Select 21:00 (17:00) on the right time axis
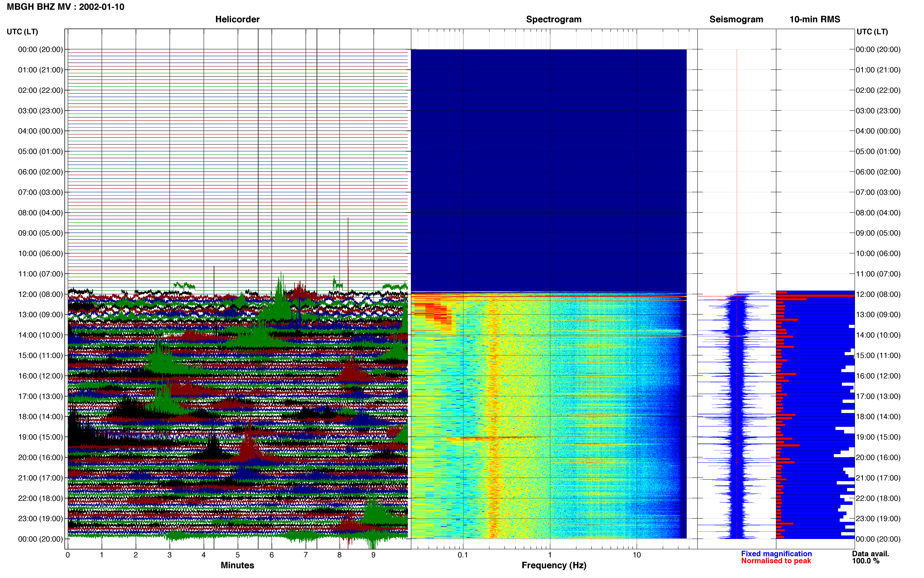Image resolution: width=924 pixels, height=578 pixels. (x=878, y=478)
